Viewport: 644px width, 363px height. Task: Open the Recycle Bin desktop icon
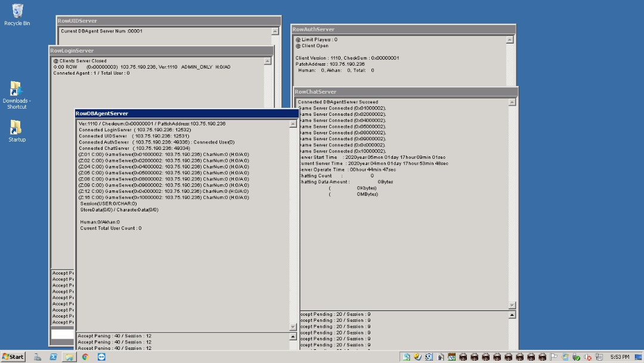17,15
